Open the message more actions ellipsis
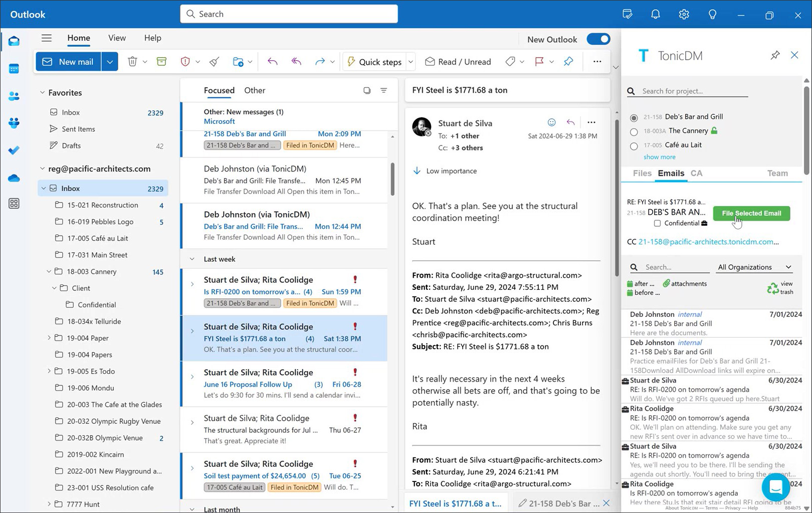 (591, 122)
